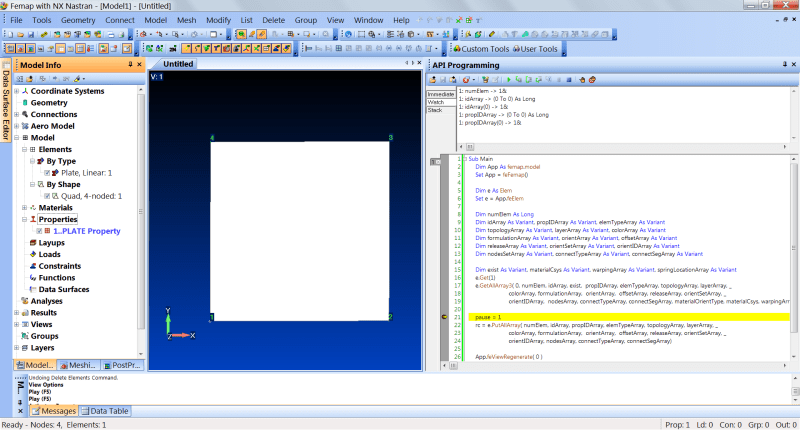Switch to the Data Table tab
800x430 pixels.
tap(105, 411)
